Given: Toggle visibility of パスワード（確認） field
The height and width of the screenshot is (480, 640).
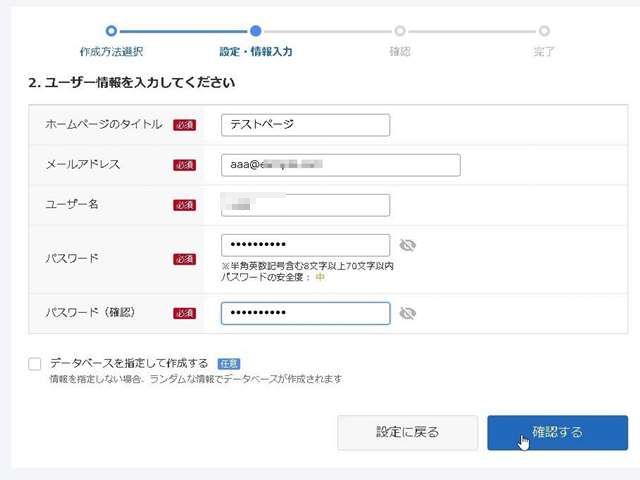Looking at the screenshot, I should point(407,313).
